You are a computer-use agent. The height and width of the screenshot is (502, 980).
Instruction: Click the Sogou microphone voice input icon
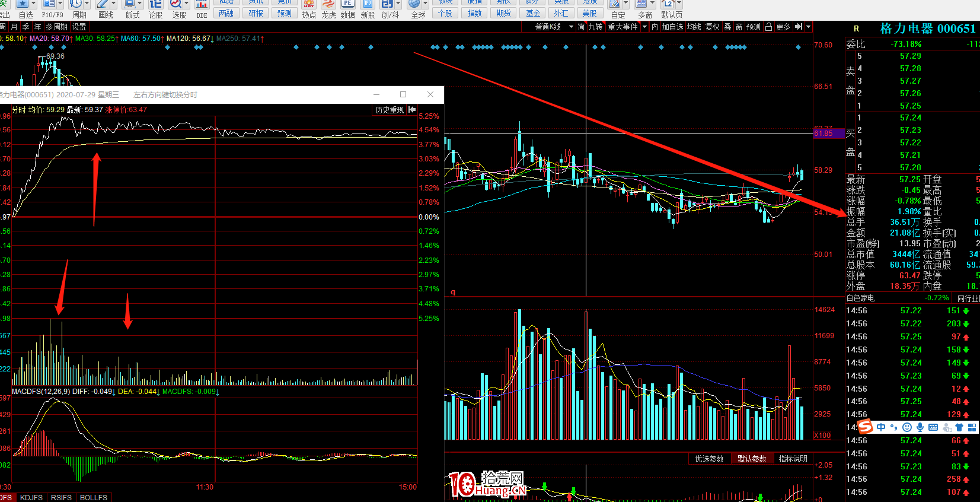click(920, 427)
